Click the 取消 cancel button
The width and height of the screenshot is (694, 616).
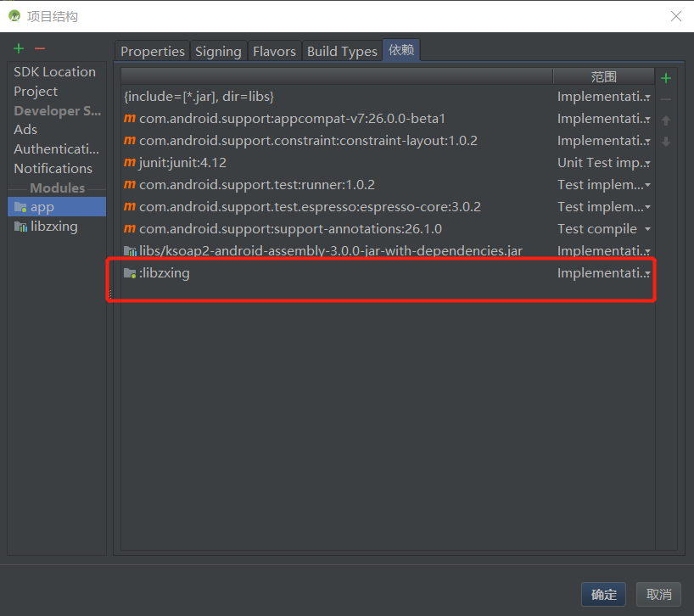(x=658, y=594)
